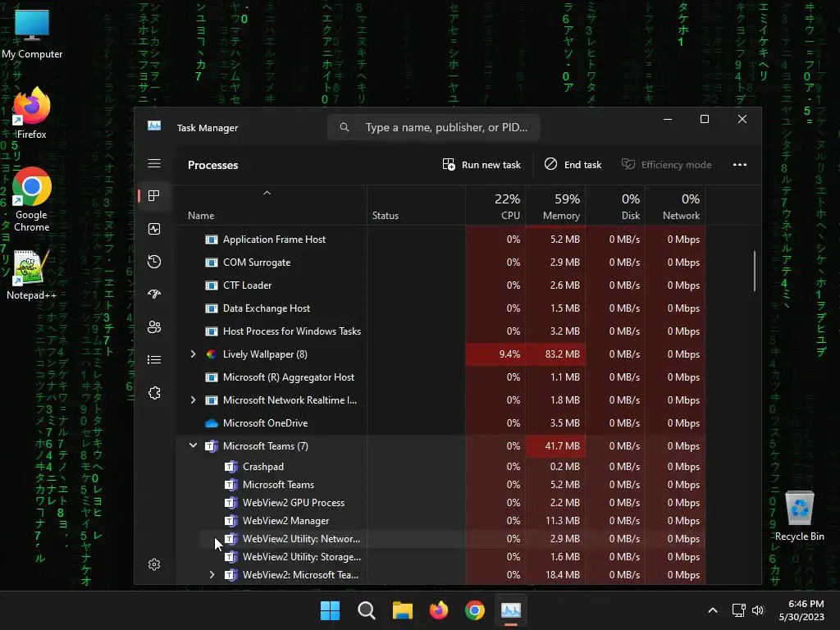Screen dimensions: 840x630
Task: Open the Task Manager hamburger navigation menu
Action: pos(154,163)
